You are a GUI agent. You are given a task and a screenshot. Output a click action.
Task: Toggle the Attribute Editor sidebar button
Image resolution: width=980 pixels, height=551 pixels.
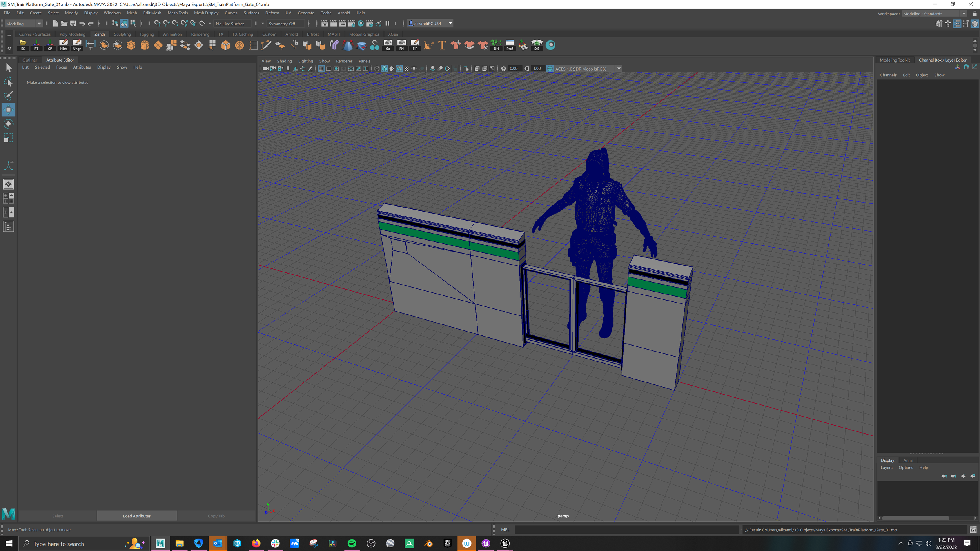pos(957,24)
